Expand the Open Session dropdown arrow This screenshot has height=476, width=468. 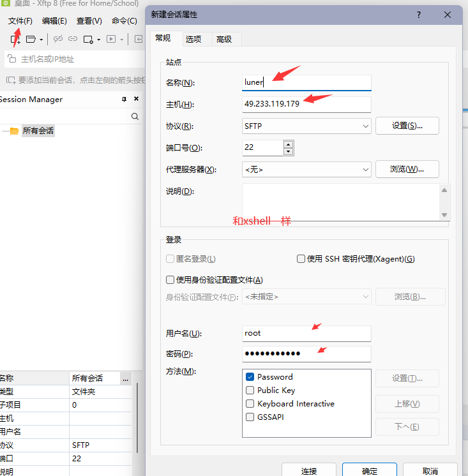coord(41,40)
